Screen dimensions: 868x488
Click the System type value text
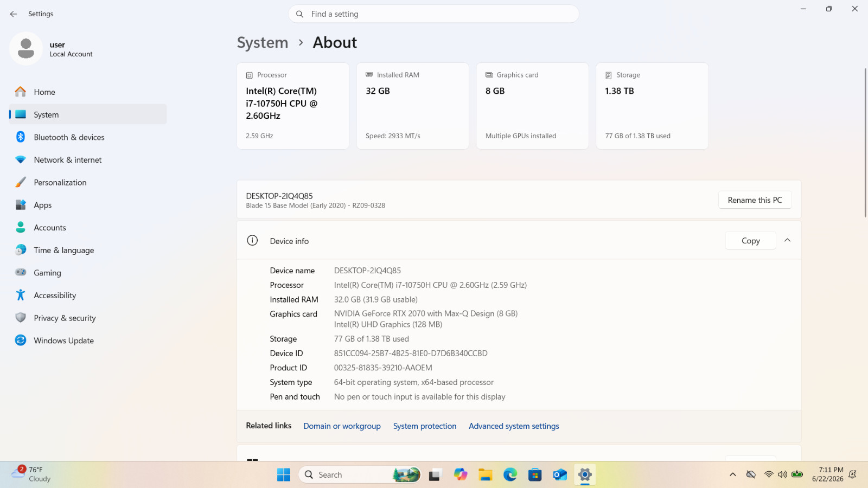[x=414, y=382]
